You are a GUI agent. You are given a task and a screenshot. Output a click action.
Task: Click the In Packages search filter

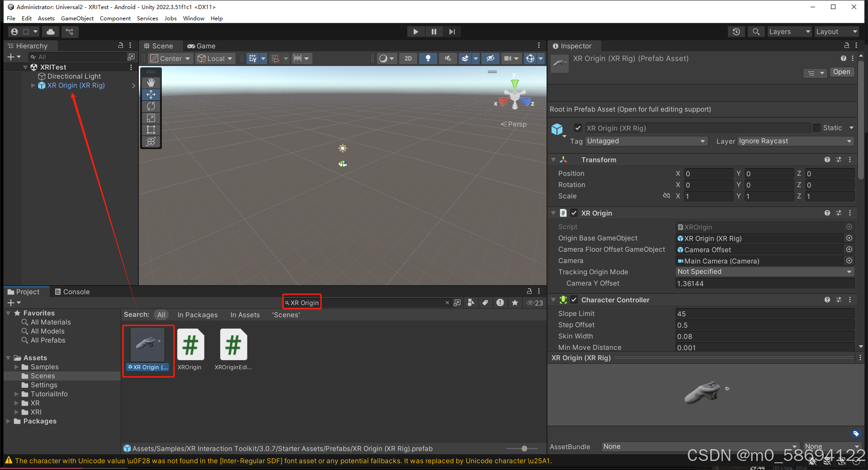click(198, 315)
